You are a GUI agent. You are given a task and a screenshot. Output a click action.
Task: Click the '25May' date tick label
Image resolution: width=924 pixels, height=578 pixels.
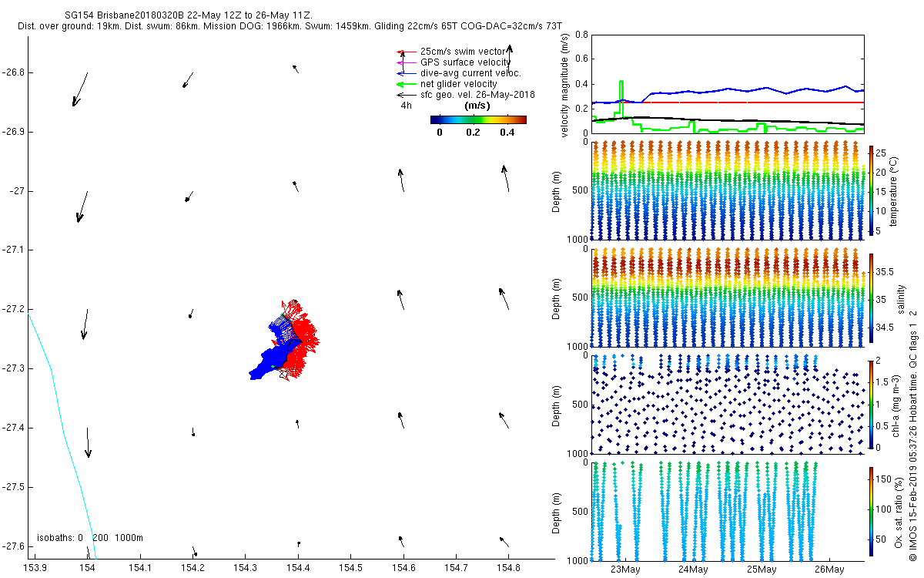point(761,570)
